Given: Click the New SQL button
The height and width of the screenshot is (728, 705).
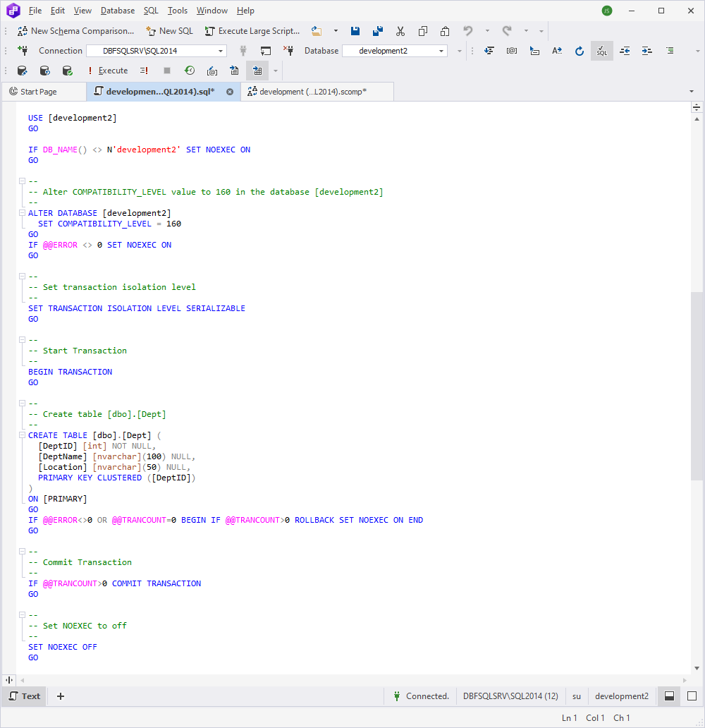Looking at the screenshot, I should (169, 31).
